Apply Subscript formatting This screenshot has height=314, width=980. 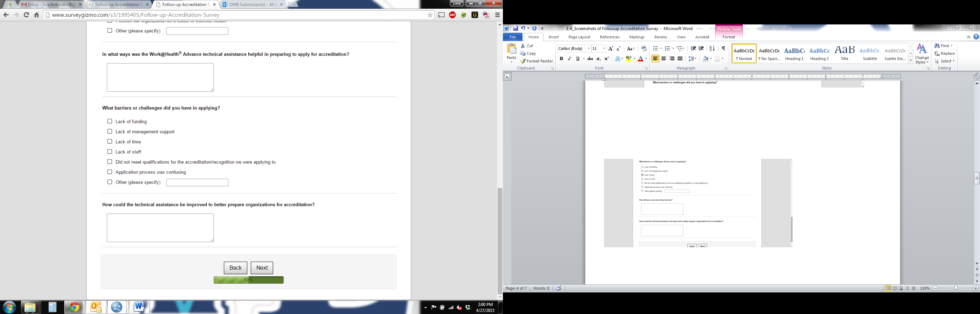(x=598, y=59)
